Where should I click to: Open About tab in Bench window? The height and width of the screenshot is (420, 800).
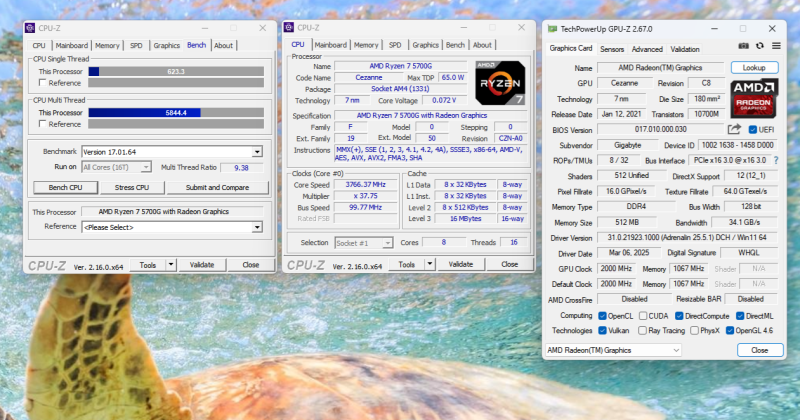click(223, 45)
